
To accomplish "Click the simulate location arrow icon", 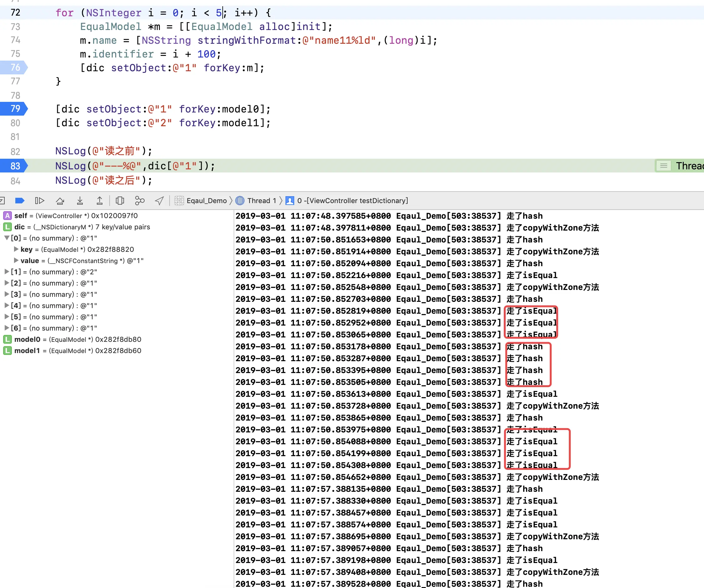I will click(159, 201).
